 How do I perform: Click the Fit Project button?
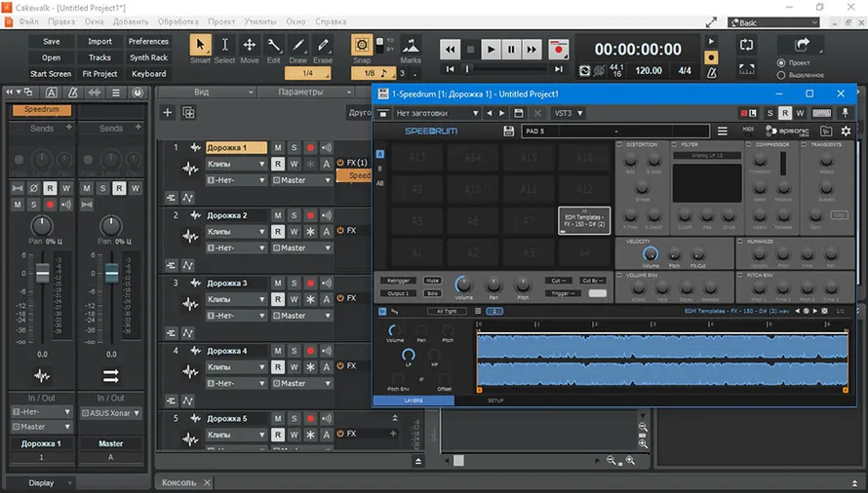point(99,74)
